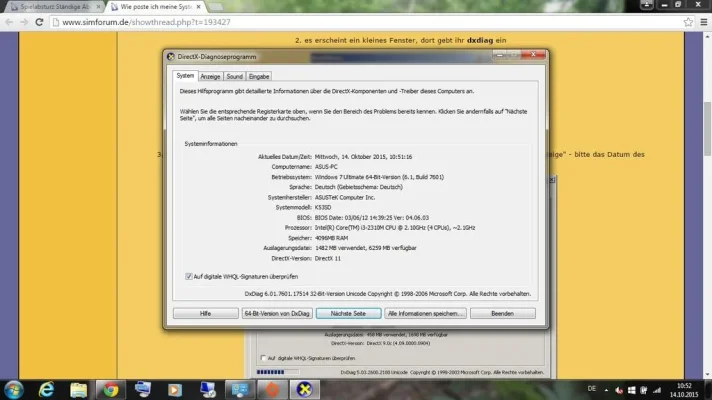Switch to the Eingabe tab
The height and width of the screenshot is (400, 712).
[x=259, y=76]
